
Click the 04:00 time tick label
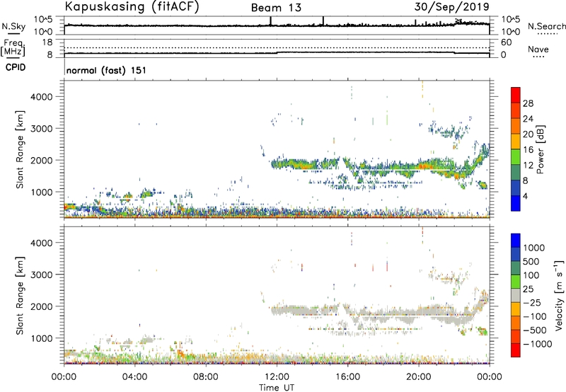coord(134,377)
